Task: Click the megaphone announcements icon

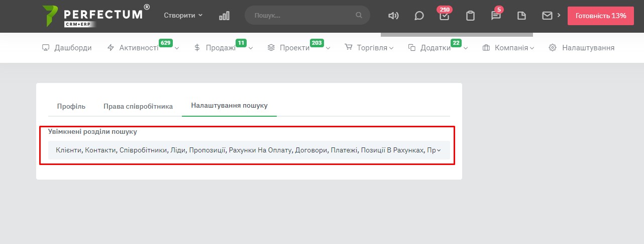Action: click(393, 16)
